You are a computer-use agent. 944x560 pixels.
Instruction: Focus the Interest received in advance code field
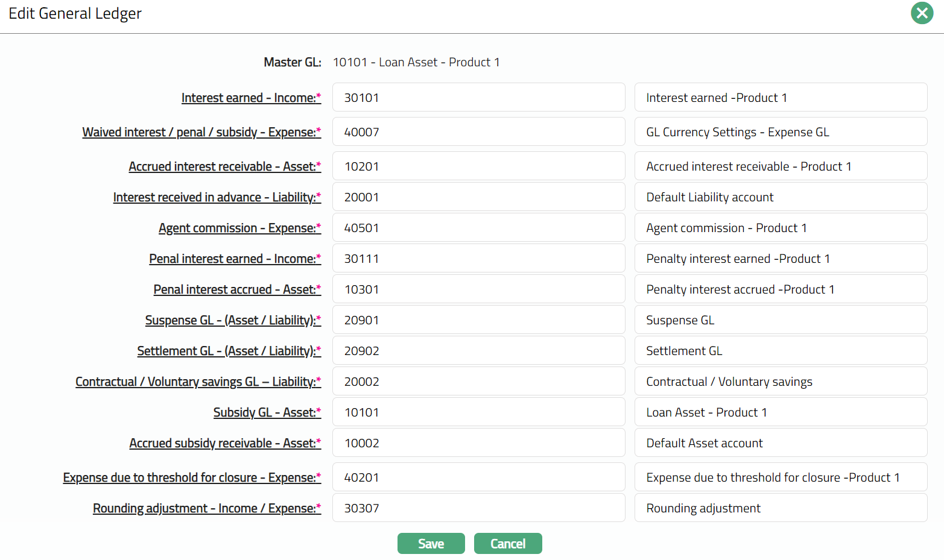coord(478,197)
